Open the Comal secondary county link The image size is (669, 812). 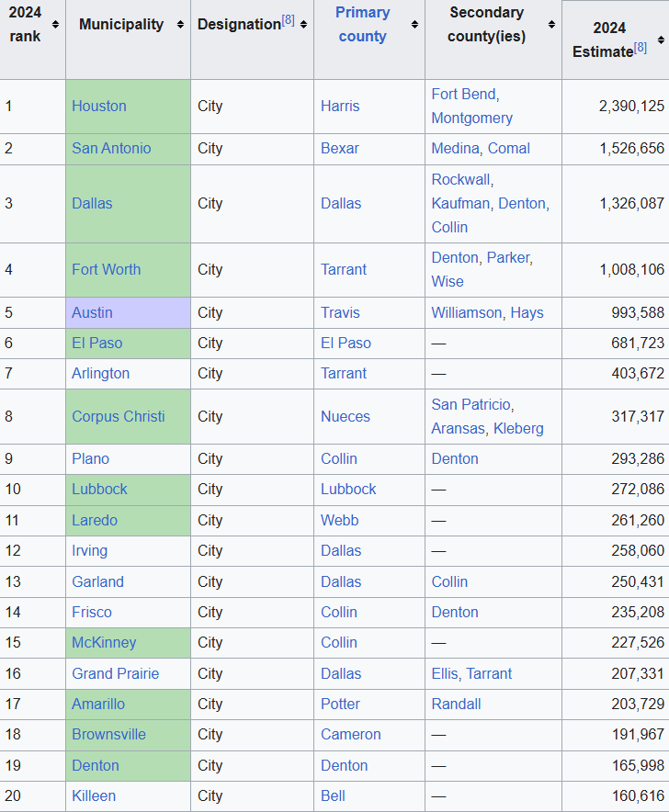(509, 148)
